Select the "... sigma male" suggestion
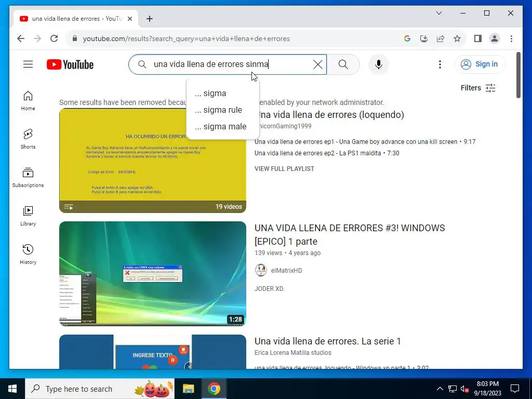Screen dimensions: 532x399 click(x=223, y=127)
